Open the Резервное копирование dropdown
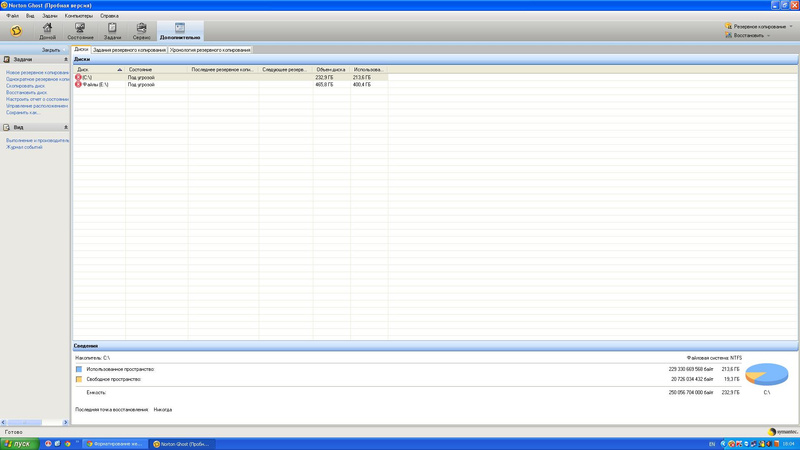800x450 pixels. coord(758,26)
